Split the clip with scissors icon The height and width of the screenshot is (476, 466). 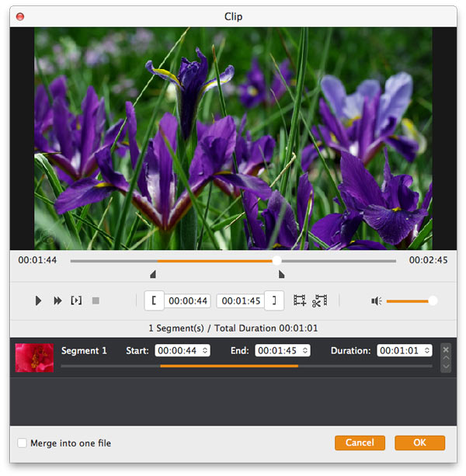point(320,301)
